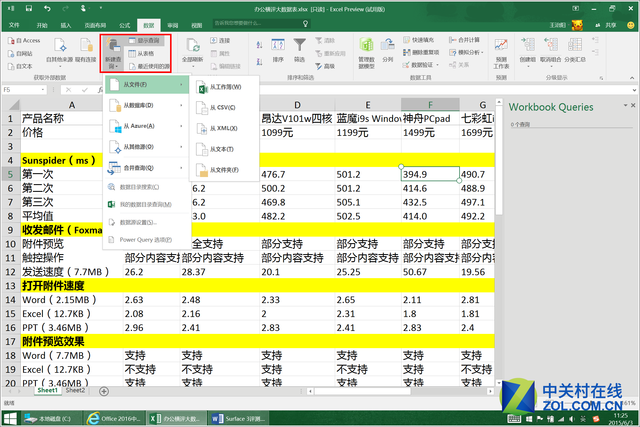Open 取消组合 (Ungroup) dropdown
This screenshot has width=640, height=427.
point(551,51)
